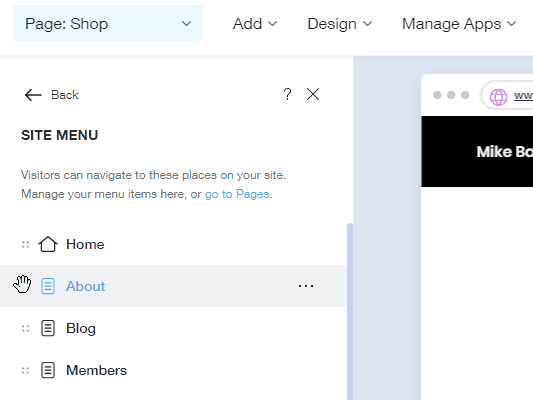Follow the go to Pages link
This screenshot has width=533, height=400.
tap(237, 194)
